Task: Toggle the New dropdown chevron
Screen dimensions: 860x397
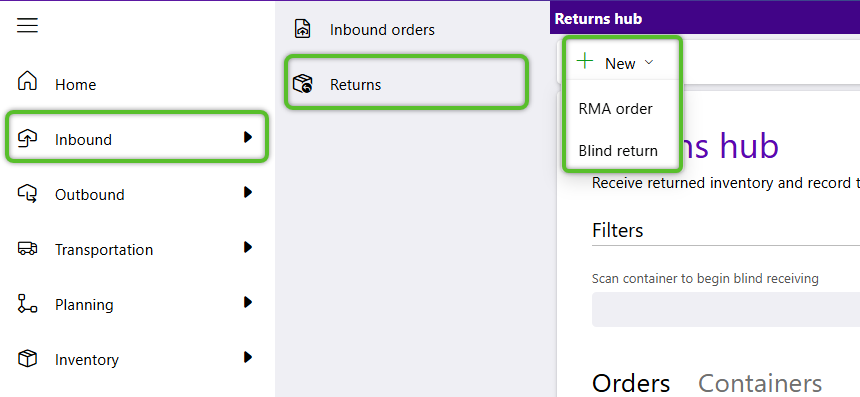Action: [649, 63]
